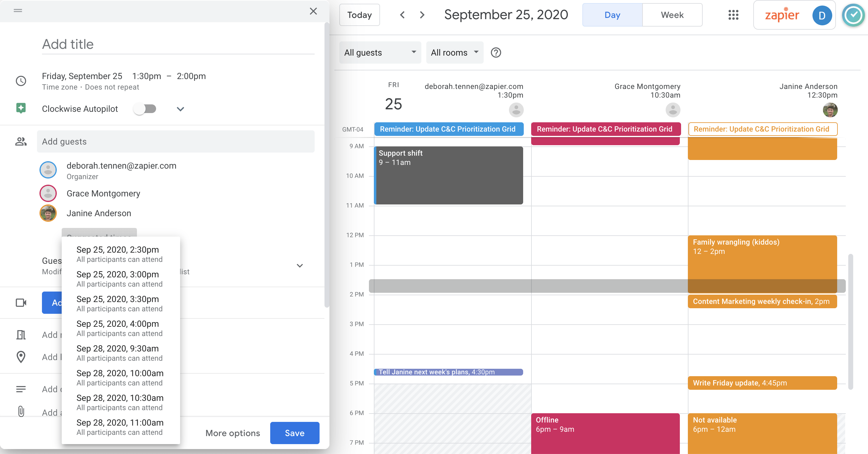Open More options for the event

(x=233, y=433)
